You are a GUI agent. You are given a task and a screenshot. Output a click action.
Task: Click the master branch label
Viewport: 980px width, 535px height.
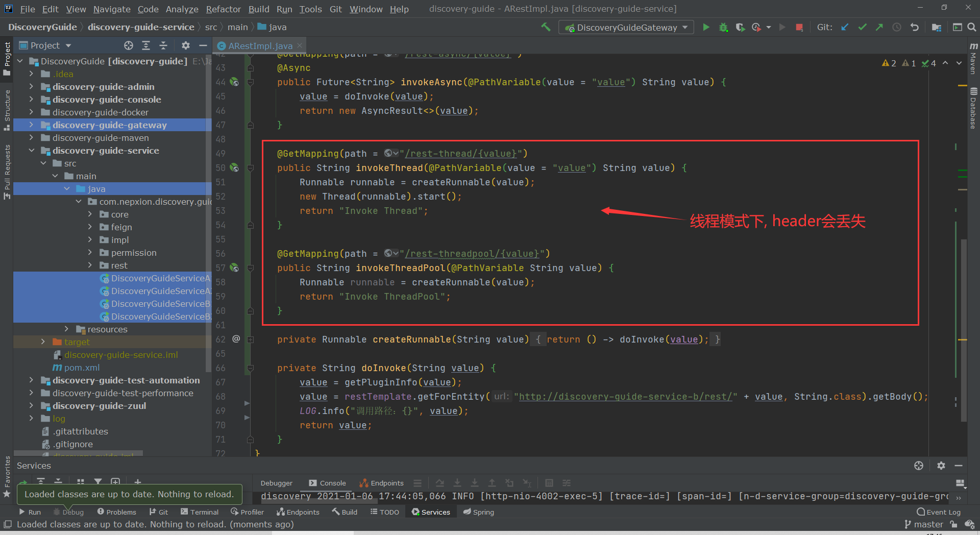[x=928, y=524]
